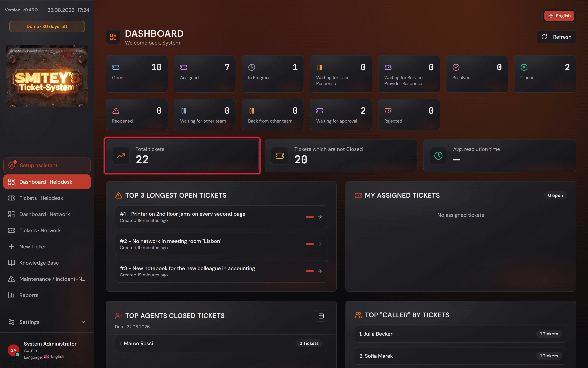Select Sofia Marek caller row
588x368 pixels.
coord(461,356)
